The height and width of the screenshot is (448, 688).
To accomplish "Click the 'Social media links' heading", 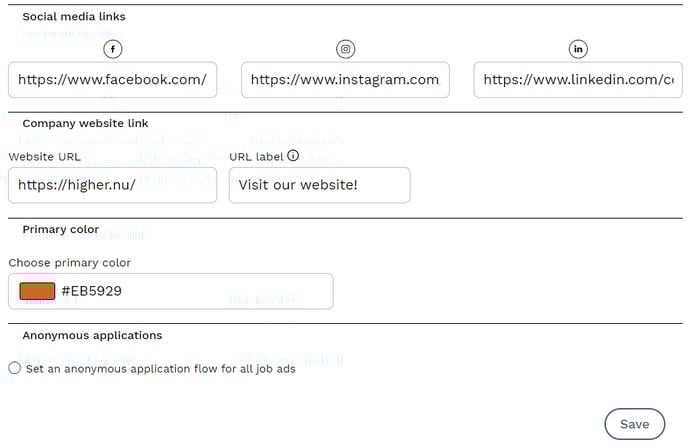I will [x=74, y=17].
